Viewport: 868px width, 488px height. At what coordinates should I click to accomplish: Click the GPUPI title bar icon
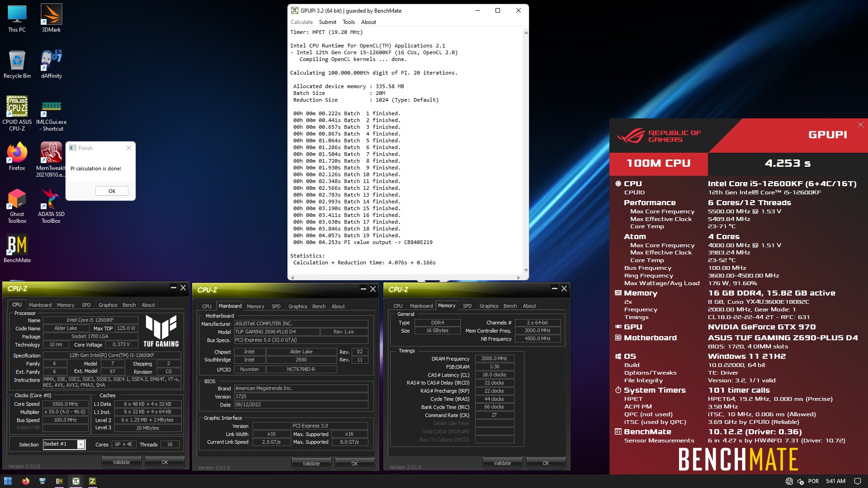pos(294,10)
